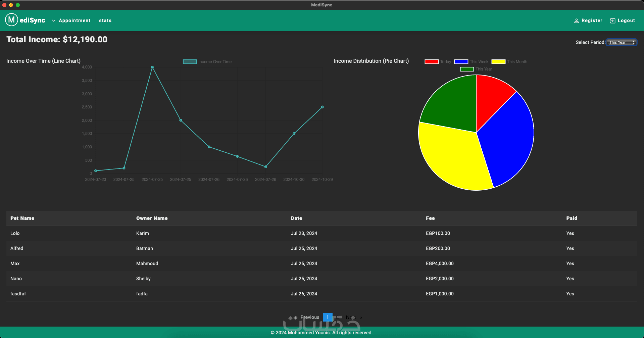Open the Select Period dropdown
Image resolution: width=644 pixels, height=338 pixels.
tap(622, 42)
